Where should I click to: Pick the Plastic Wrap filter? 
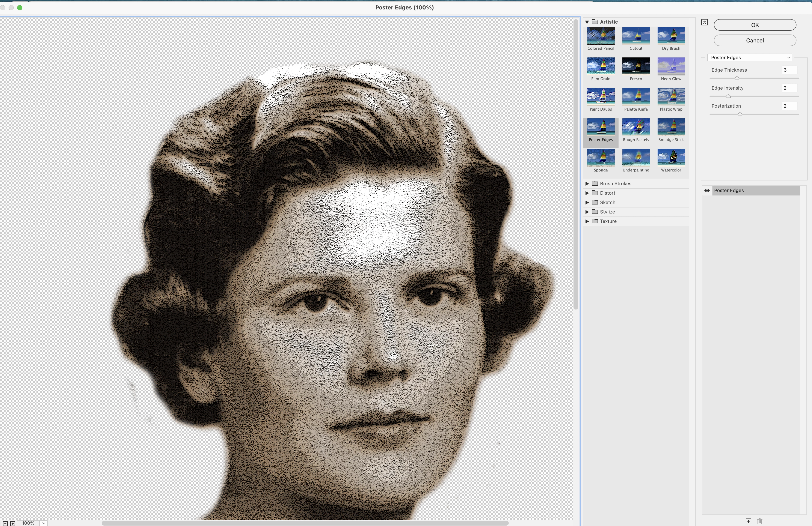(671, 96)
